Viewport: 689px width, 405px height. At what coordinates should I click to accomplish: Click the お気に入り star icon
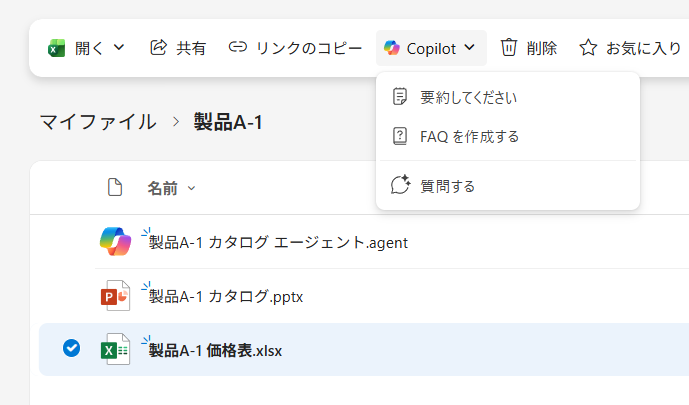[588, 47]
